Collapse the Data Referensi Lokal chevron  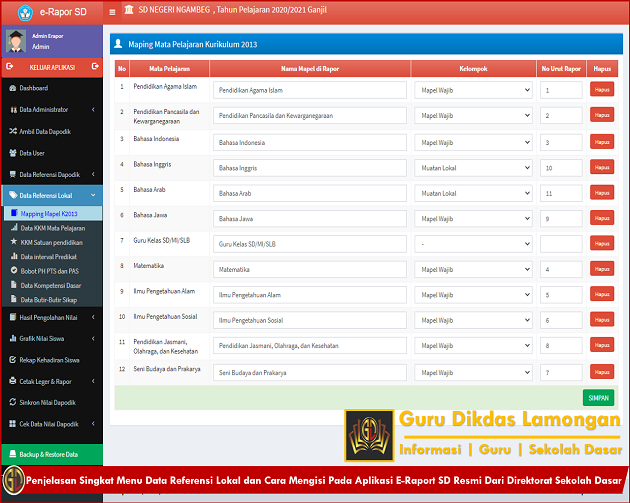pos(93,195)
